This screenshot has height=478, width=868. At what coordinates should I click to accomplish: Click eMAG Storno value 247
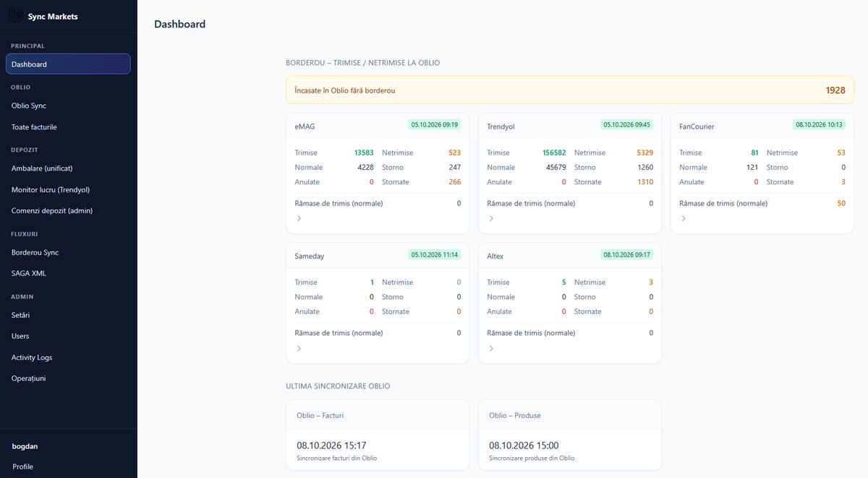[x=454, y=167]
